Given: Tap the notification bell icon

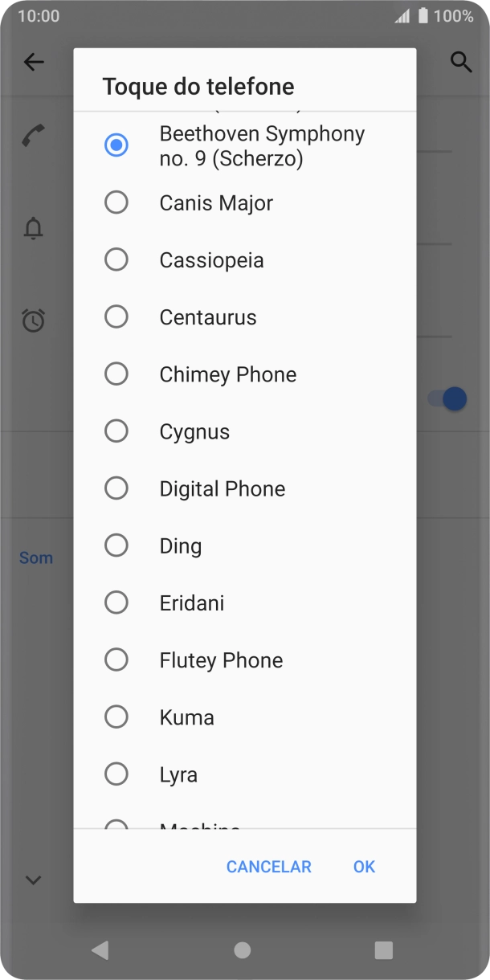Looking at the screenshot, I should [x=33, y=228].
